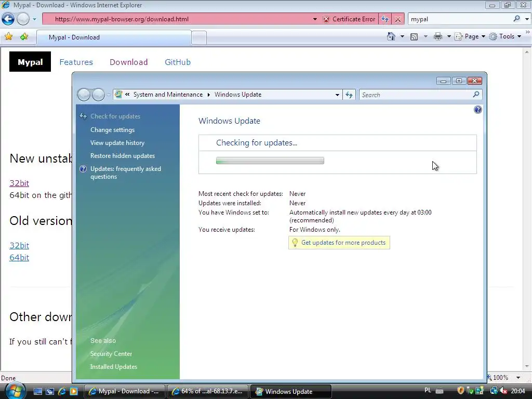Screen dimensions: 532x399
Task: Click 32bit link under Old version
Action: pos(19,245)
